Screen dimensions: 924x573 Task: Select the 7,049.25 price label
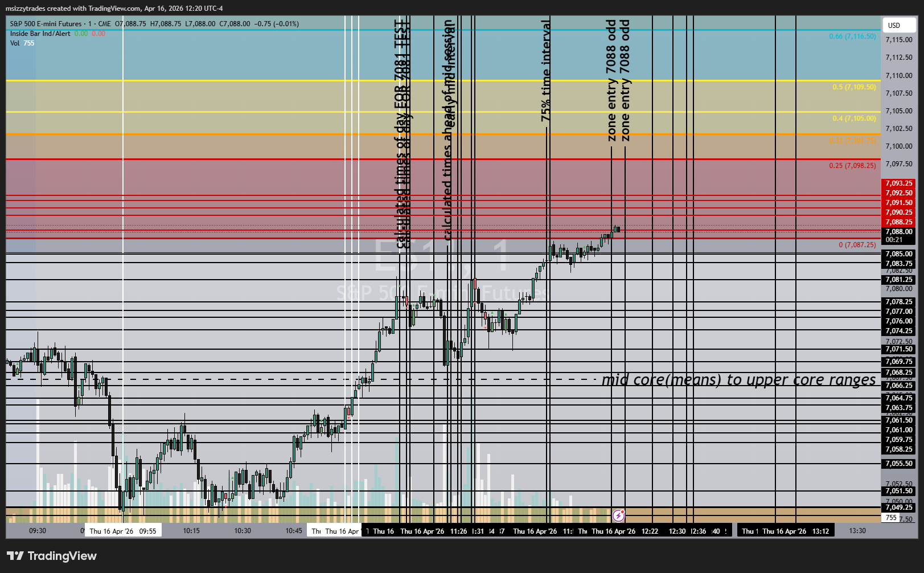click(x=898, y=507)
